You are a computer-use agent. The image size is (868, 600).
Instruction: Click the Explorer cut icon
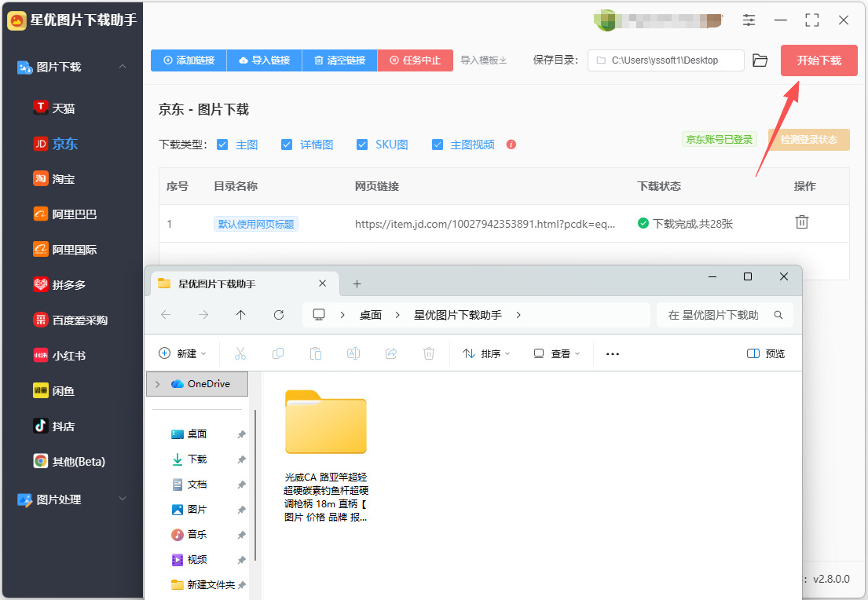pyautogui.click(x=240, y=353)
